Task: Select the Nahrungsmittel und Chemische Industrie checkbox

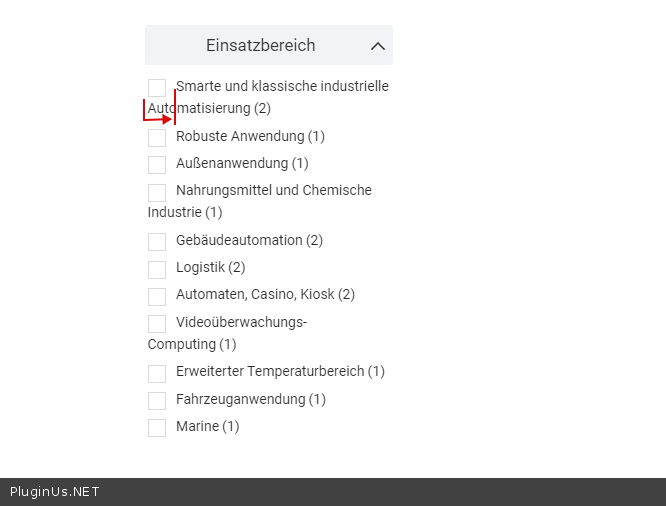Action: [157, 192]
